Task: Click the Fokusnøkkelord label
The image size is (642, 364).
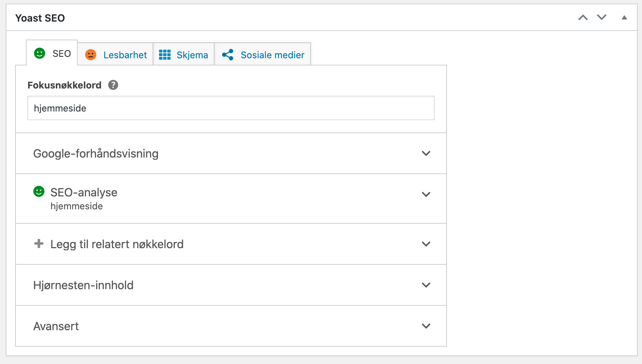Action: (64, 85)
